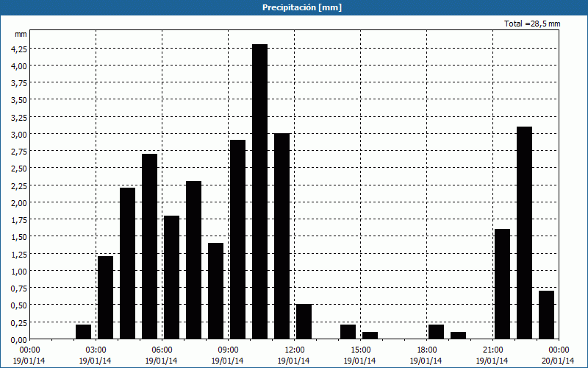This screenshot has width=588, height=368.
Task: Select the tallest bar after 09:00
Action: (x=260, y=191)
